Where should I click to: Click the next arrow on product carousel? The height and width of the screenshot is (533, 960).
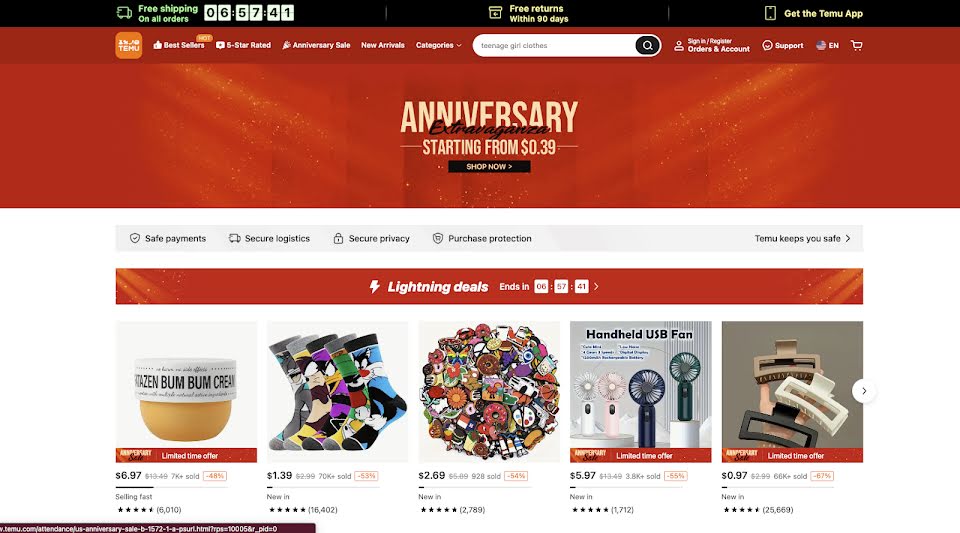tap(864, 391)
